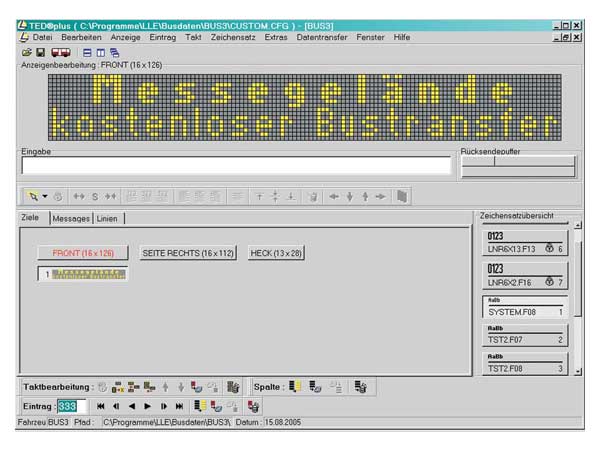Save with the floppy disk icon
Screen dimensions: 600x452
40,52
